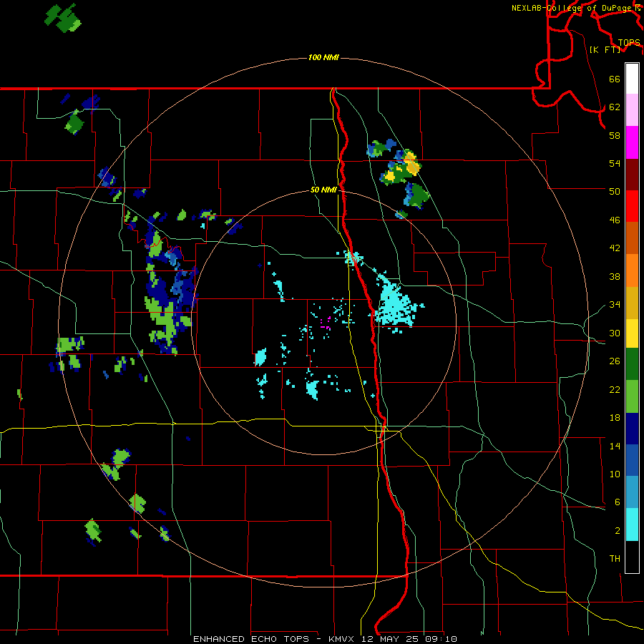Click the "TOPS" legend heading
The image size is (644, 644).
629,42
